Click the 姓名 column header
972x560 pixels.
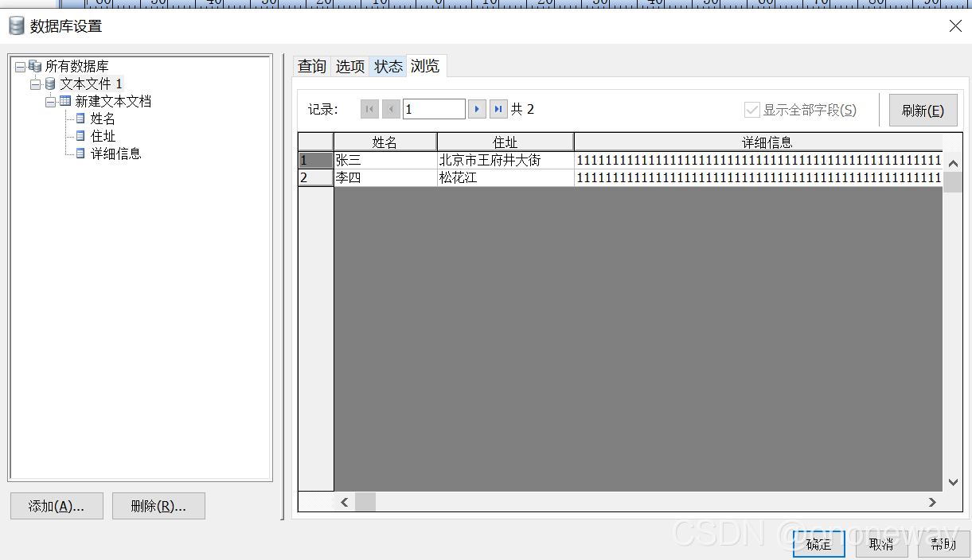(x=385, y=142)
